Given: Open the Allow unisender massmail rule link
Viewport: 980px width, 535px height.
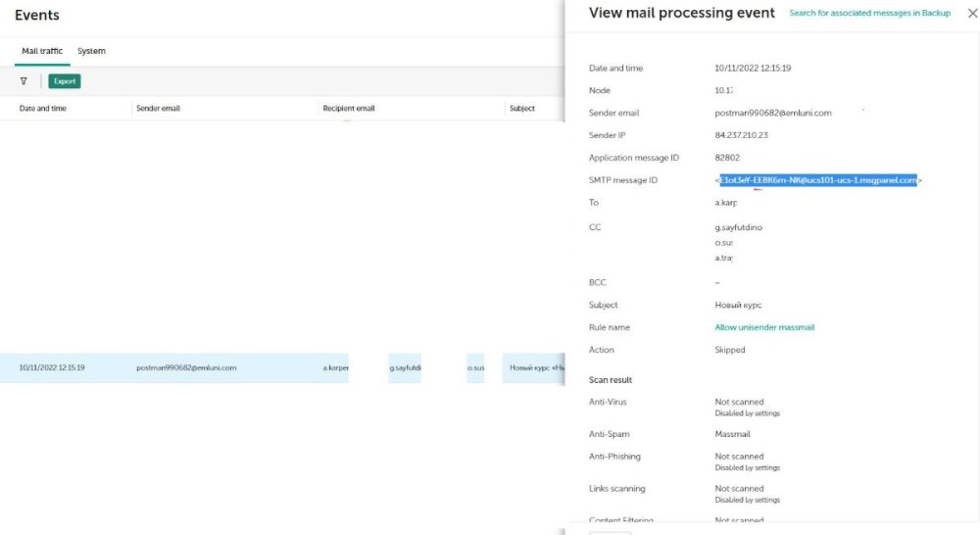Looking at the screenshot, I should 764,327.
